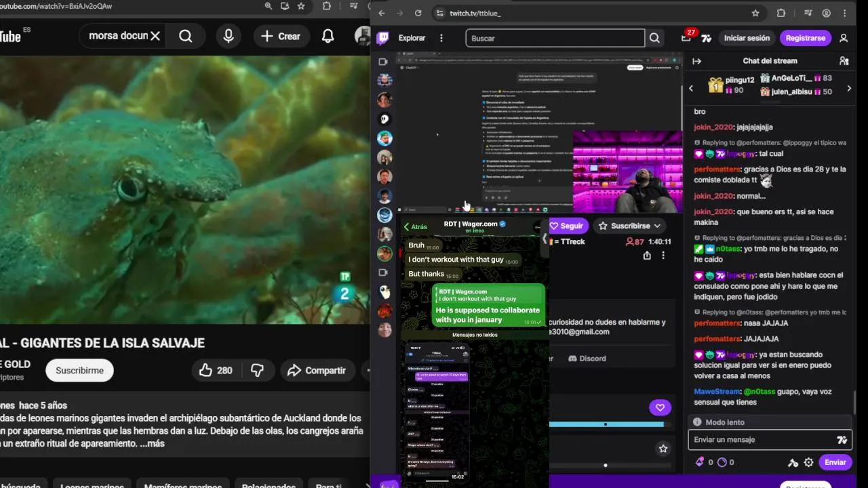Click username MaweStream in chat
This screenshot has width=868, height=488.
click(717, 391)
